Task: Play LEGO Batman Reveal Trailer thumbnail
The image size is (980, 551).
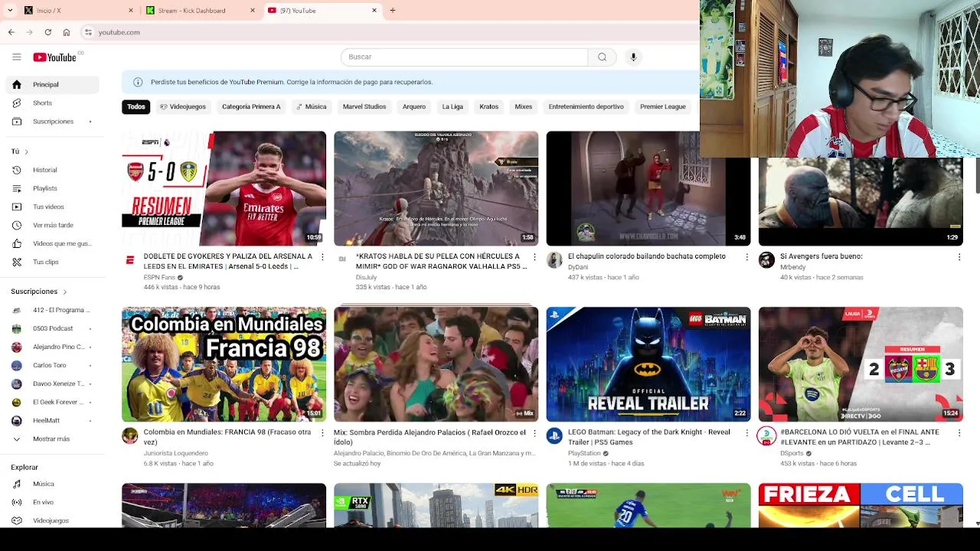Action: point(648,364)
